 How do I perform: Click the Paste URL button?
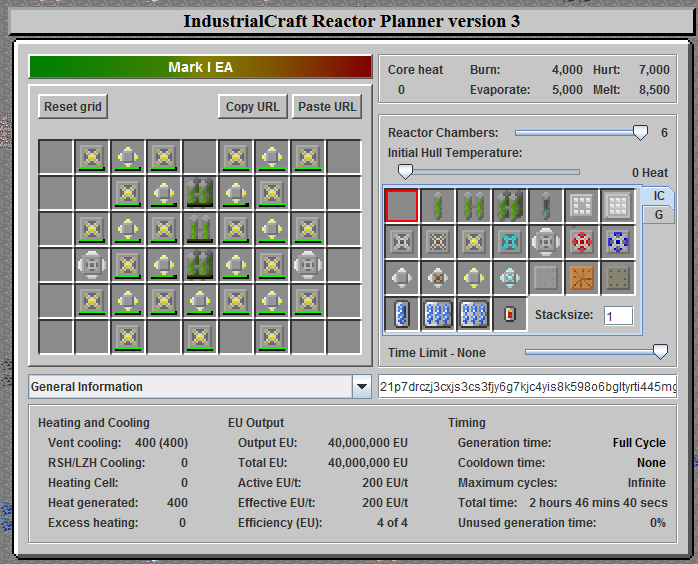(x=327, y=107)
